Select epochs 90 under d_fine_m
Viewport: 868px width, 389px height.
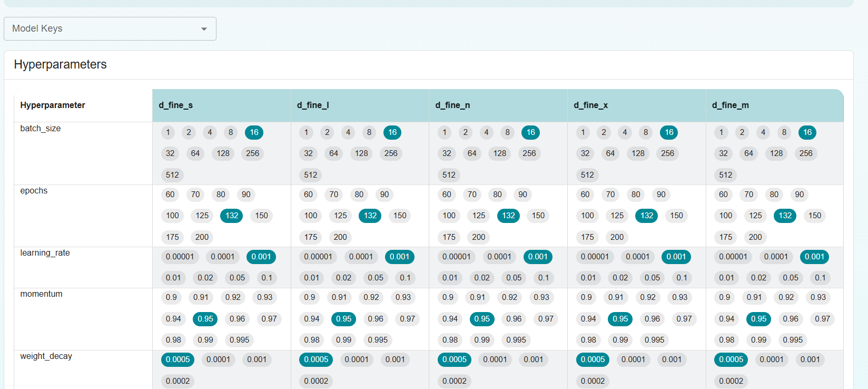point(800,194)
